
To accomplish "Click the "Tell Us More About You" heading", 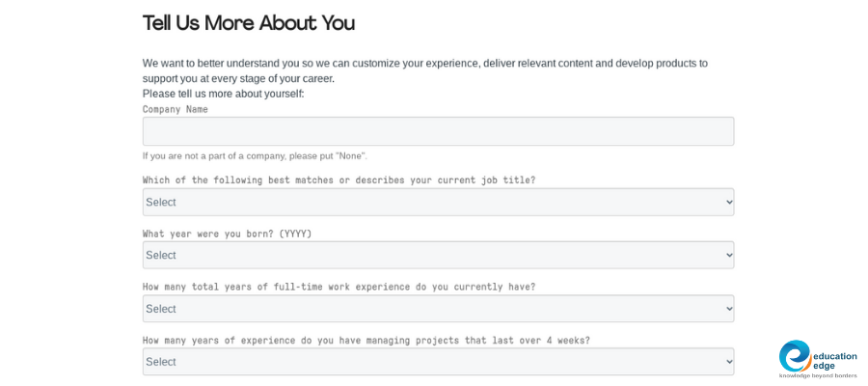I will [x=249, y=23].
